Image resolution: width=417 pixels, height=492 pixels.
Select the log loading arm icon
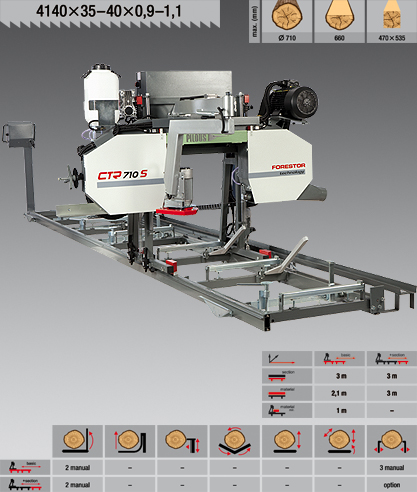[130, 441]
